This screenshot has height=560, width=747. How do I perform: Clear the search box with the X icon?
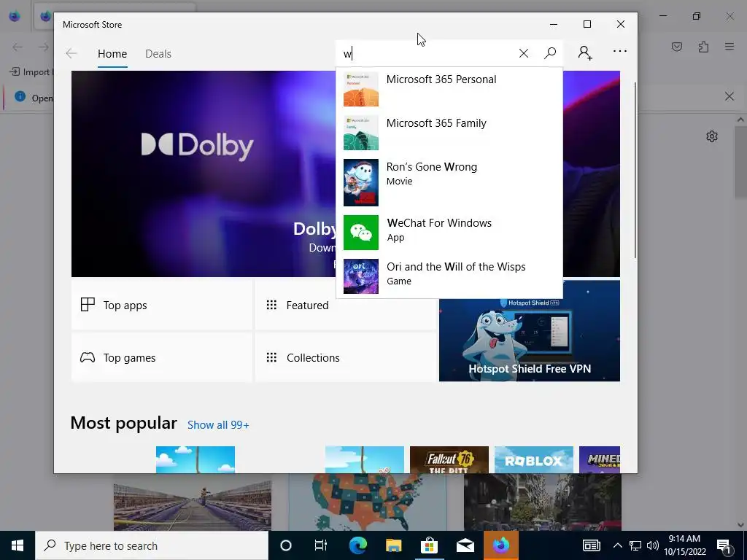pos(524,53)
